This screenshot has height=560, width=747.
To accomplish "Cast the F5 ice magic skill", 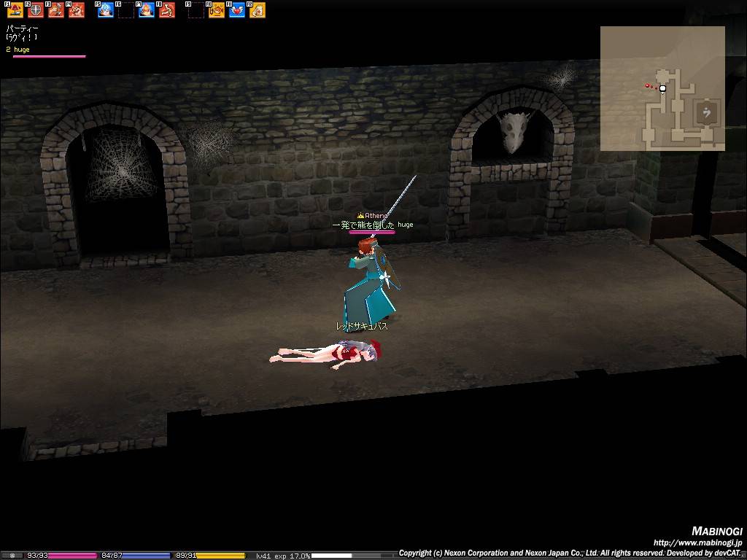I will (105, 10).
